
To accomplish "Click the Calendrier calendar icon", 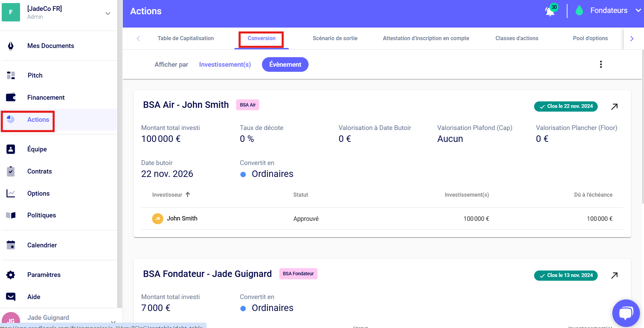I will coord(11,245).
